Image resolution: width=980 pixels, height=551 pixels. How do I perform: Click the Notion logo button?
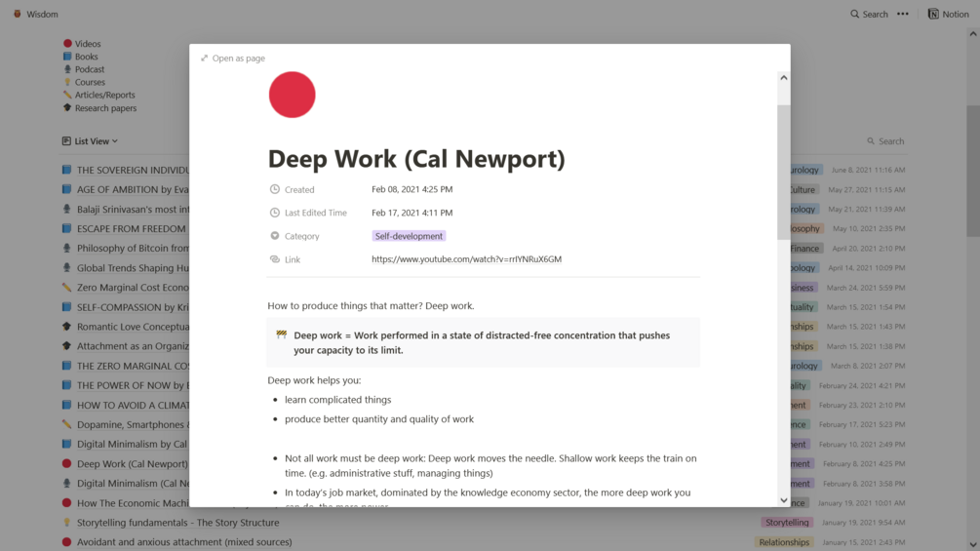pyautogui.click(x=948, y=14)
